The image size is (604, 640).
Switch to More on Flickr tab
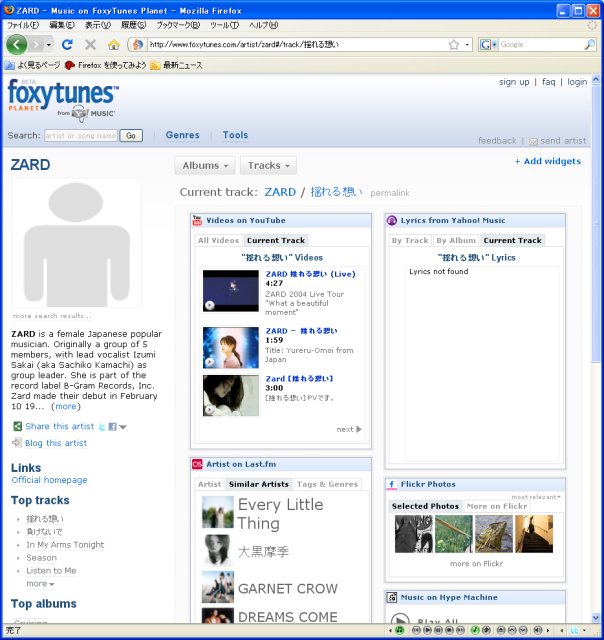click(497, 506)
